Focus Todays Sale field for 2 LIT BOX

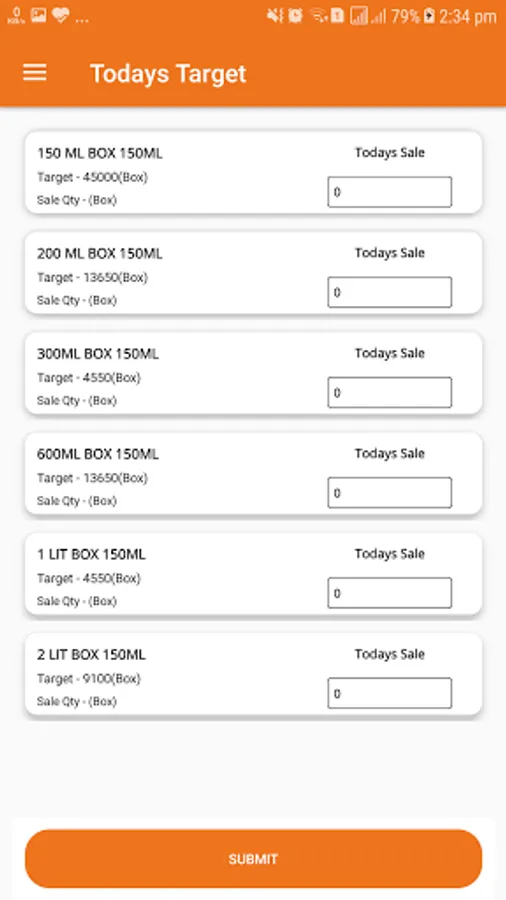(390, 693)
